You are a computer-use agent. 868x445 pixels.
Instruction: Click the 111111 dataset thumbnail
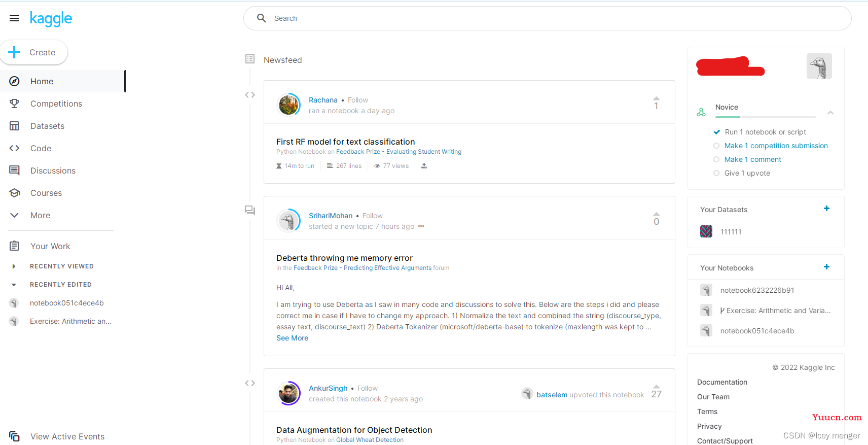[x=706, y=231]
